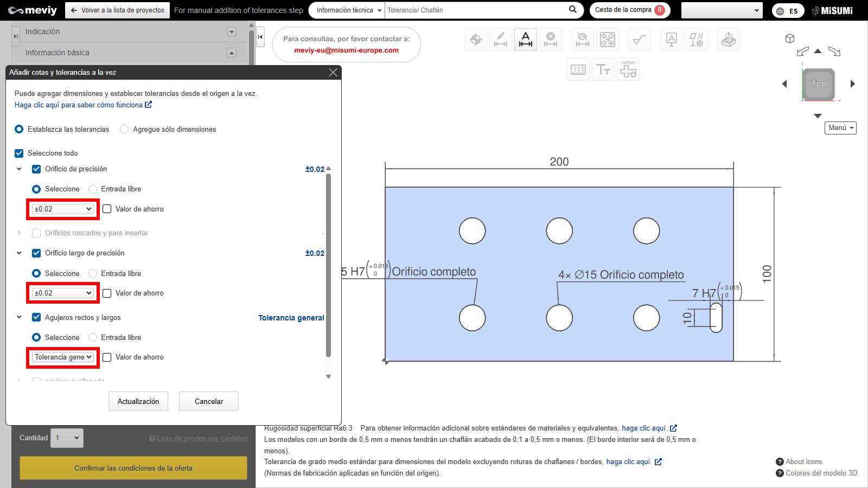Toggle the hide dimensions eye icon
868x488 pixels.
[x=583, y=40]
